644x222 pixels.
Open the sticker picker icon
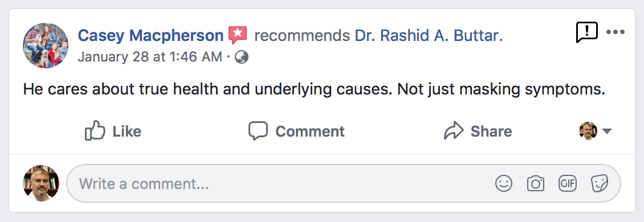[x=600, y=183]
